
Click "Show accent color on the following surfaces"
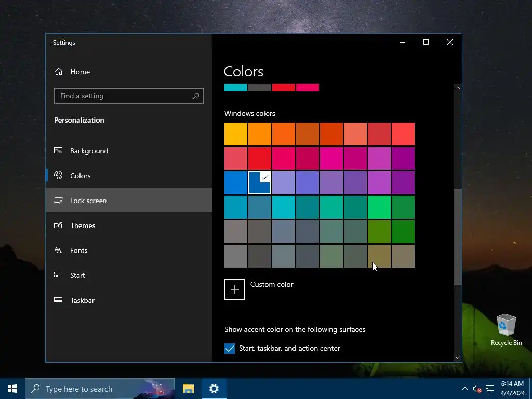click(x=295, y=329)
